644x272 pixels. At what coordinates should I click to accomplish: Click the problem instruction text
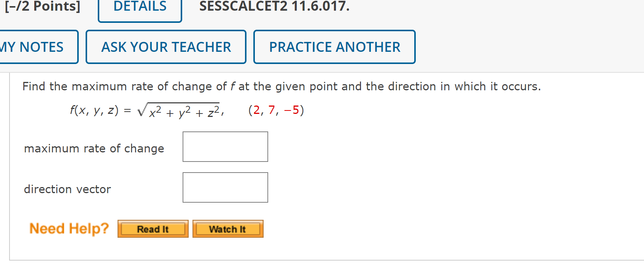(281, 86)
